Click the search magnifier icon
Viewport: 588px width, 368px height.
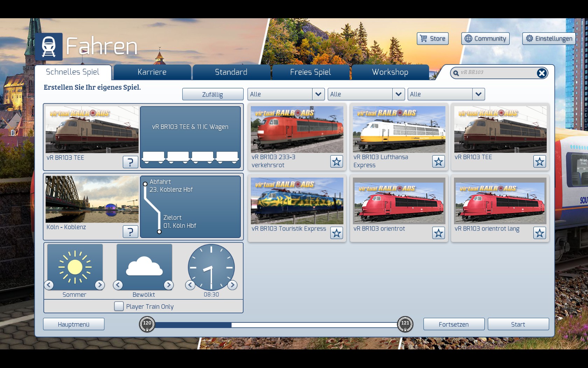click(456, 73)
